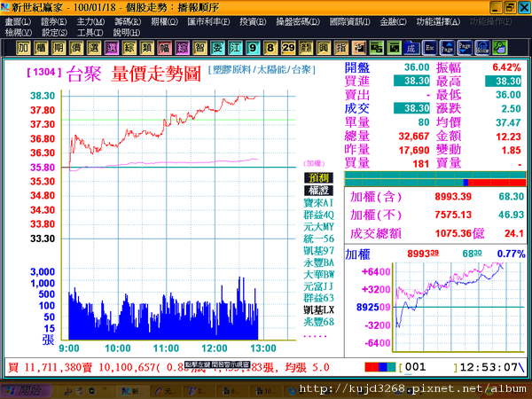Open the 主力(M) menu
Viewport: 532px width, 399px height.
[x=90, y=22]
